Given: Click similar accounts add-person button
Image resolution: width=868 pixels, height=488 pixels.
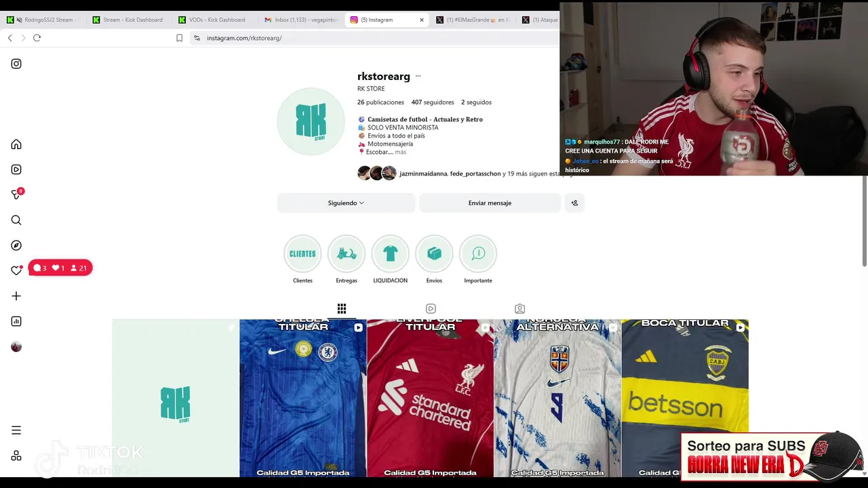Looking at the screenshot, I should click(x=574, y=203).
